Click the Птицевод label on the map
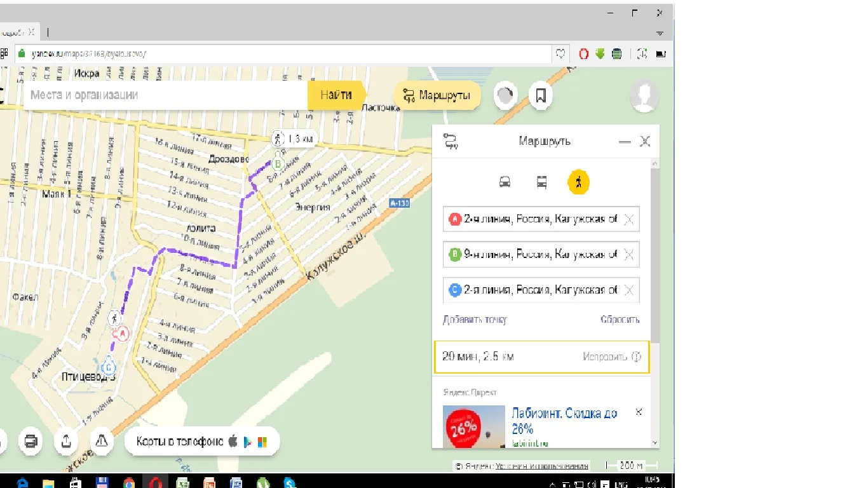The image size is (868, 488). 88,376
